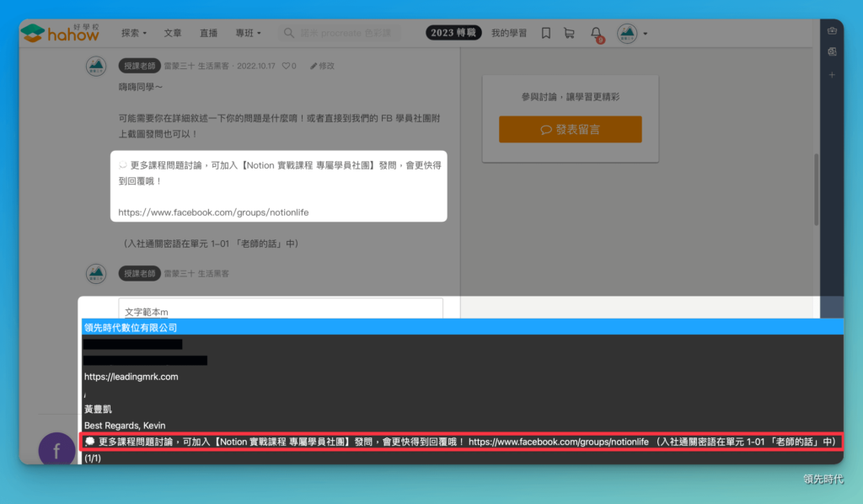Open the 文章 menu item
The image size is (863, 504).
tap(172, 33)
